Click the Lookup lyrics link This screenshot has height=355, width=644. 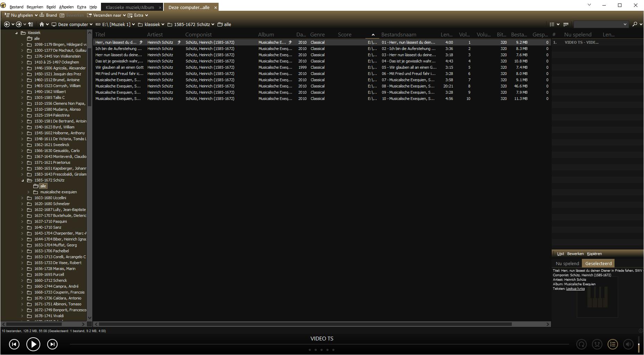point(575,289)
